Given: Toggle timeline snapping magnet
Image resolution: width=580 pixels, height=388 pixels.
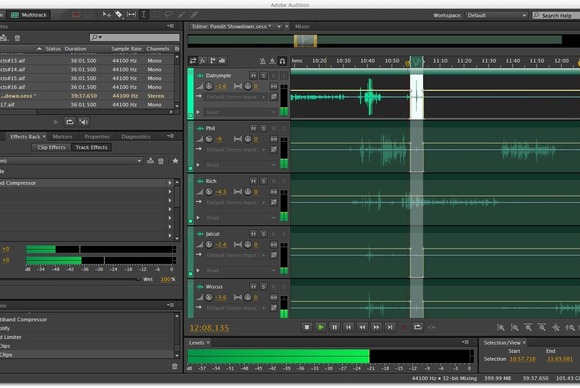Looking at the screenshot, I should tap(282, 61).
